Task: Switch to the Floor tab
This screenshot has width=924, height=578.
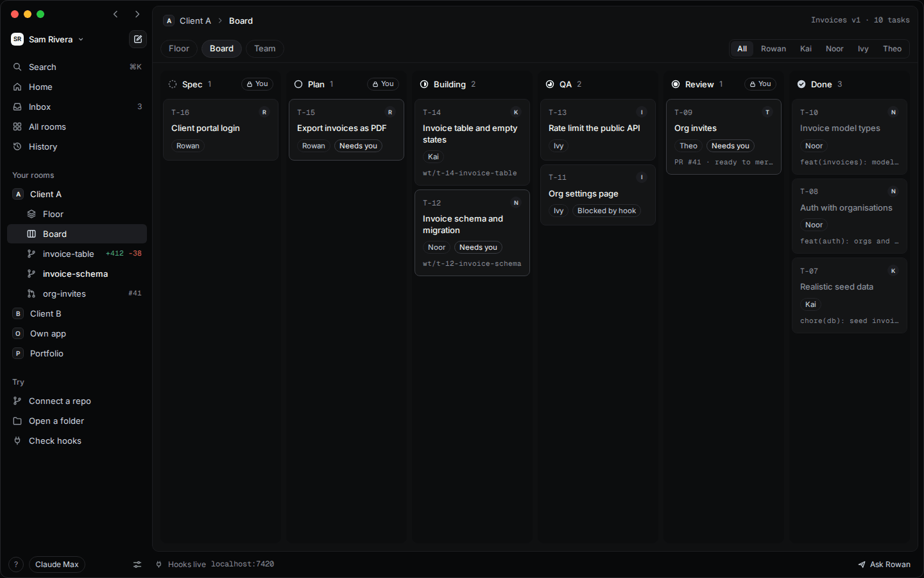Action: click(179, 49)
